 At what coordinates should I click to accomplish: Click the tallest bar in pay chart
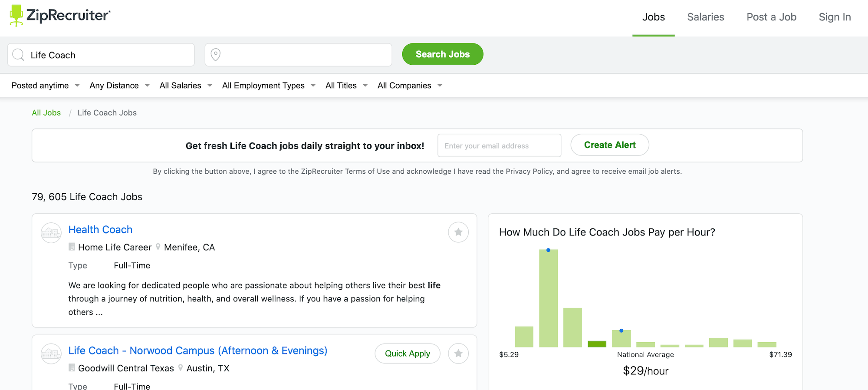(549, 299)
